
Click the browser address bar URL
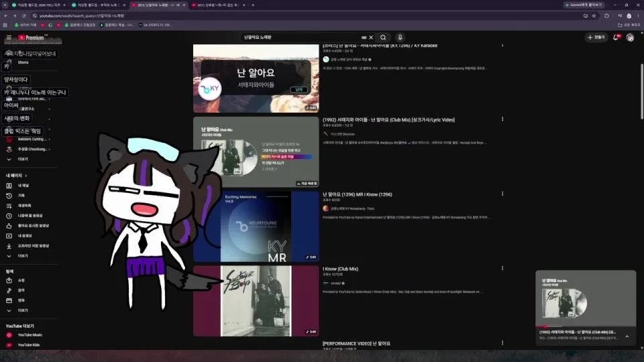(x=82, y=15)
